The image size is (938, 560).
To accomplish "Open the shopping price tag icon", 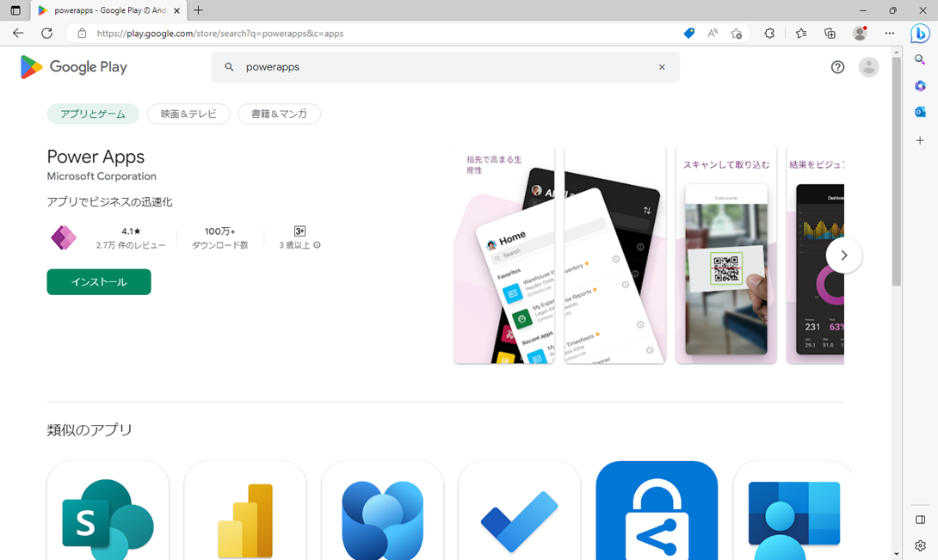I will pyautogui.click(x=689, y=34).
